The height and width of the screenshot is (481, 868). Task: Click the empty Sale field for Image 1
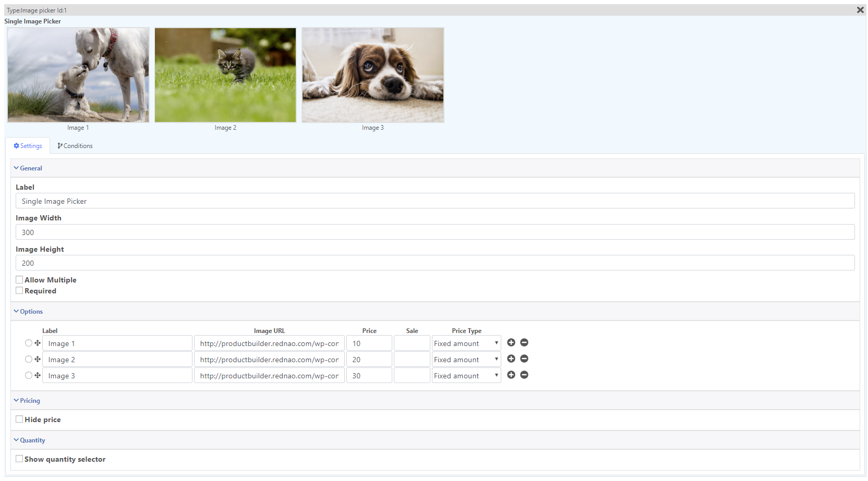pos(412,343)
